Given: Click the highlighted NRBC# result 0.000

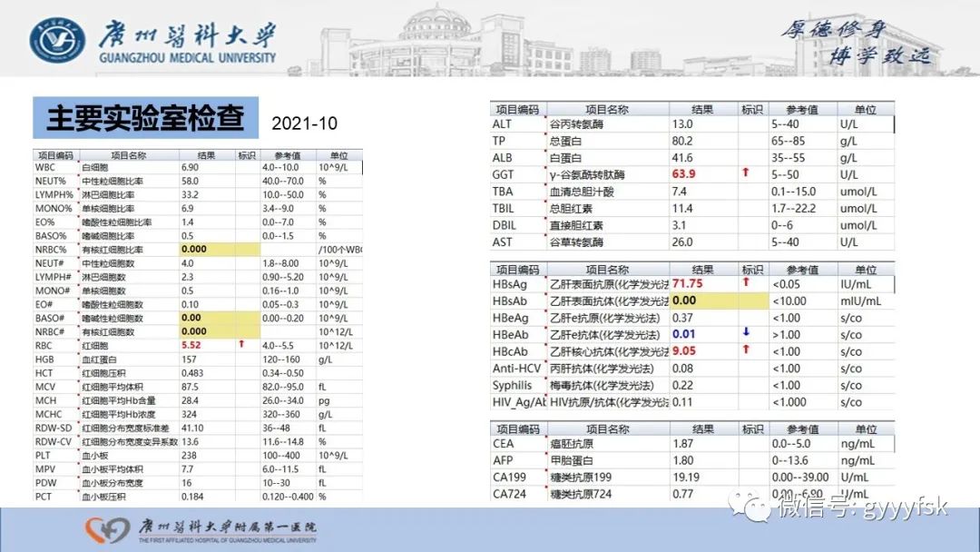Looking at the screenshot, I should (194, 331).
